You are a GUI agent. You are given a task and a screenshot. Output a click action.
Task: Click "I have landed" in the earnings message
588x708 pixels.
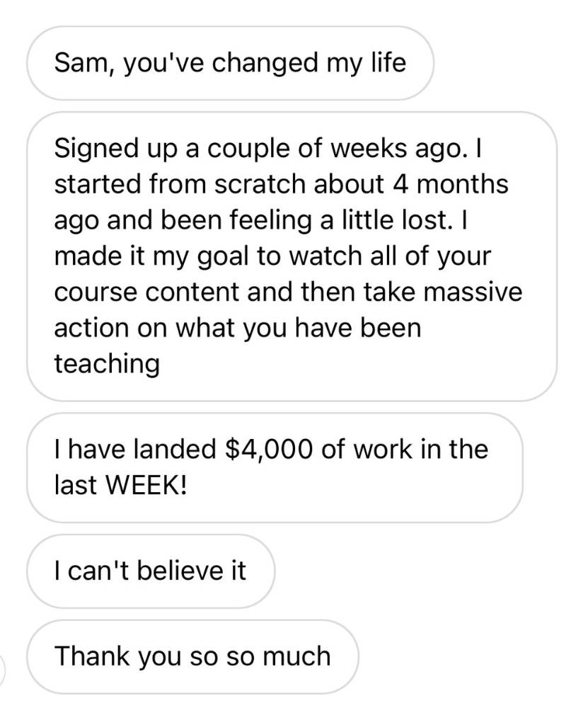136,449
